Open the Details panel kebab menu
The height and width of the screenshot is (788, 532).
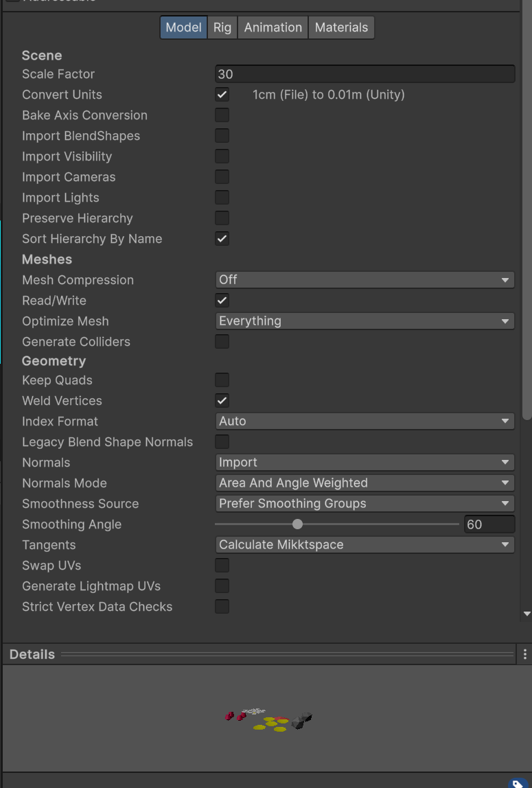coord(525,654)
